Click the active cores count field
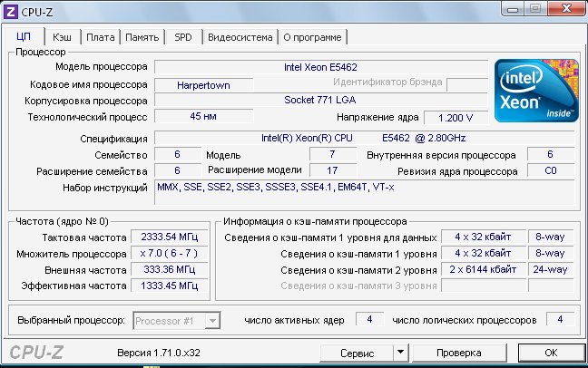Viewport: 588px width, 368px height. point(369,319)
